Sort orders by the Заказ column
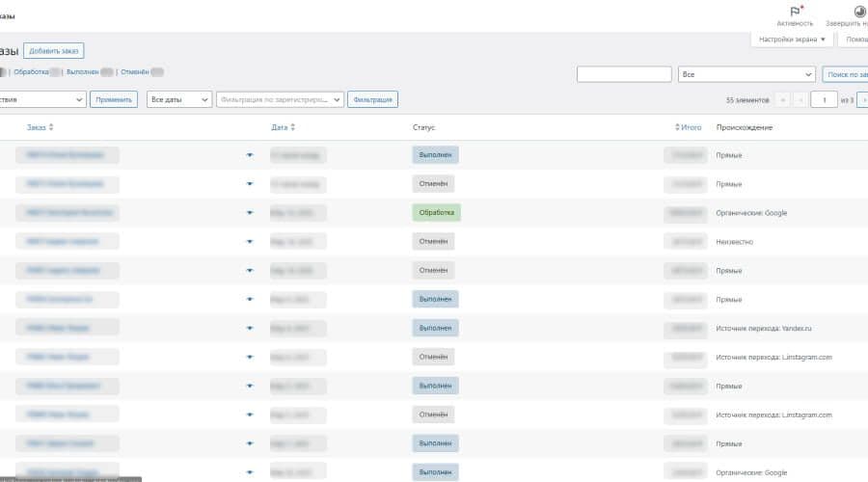The width and height of the screenshot is (868, 482). (x=41, y=127)
